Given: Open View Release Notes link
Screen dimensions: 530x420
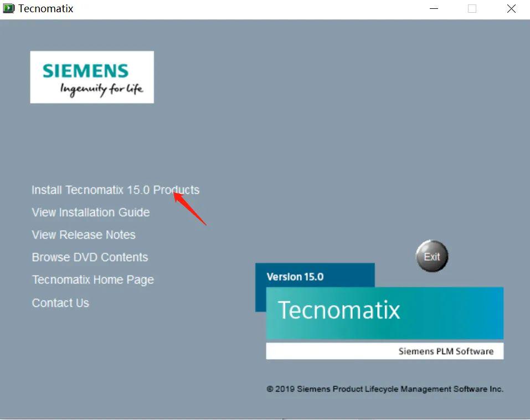Looking at the screenshot, I should [x=84, y=235].
